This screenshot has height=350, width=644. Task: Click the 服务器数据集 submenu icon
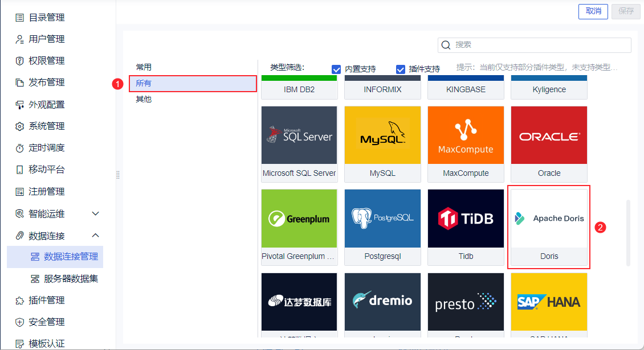35,279
